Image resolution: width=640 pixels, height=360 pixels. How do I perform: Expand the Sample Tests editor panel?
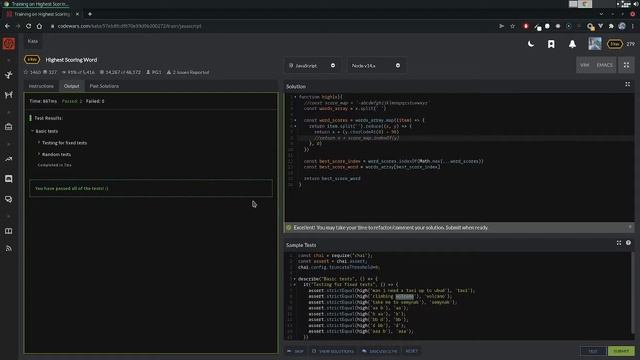pyautogui.click(x=619, y=243)
